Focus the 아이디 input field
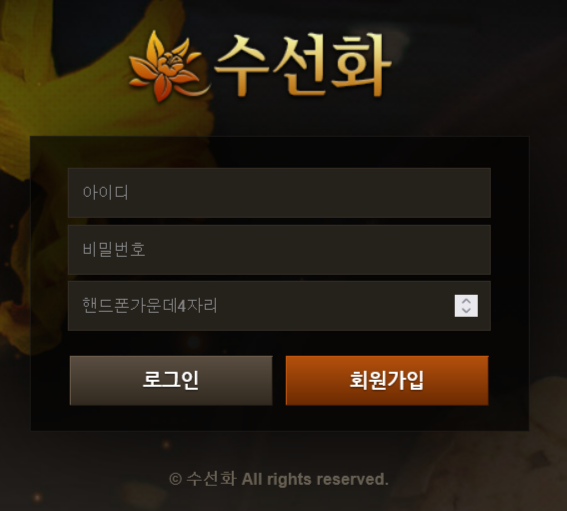The width and height of the screenshot is (567, 511). pos(279,193)
